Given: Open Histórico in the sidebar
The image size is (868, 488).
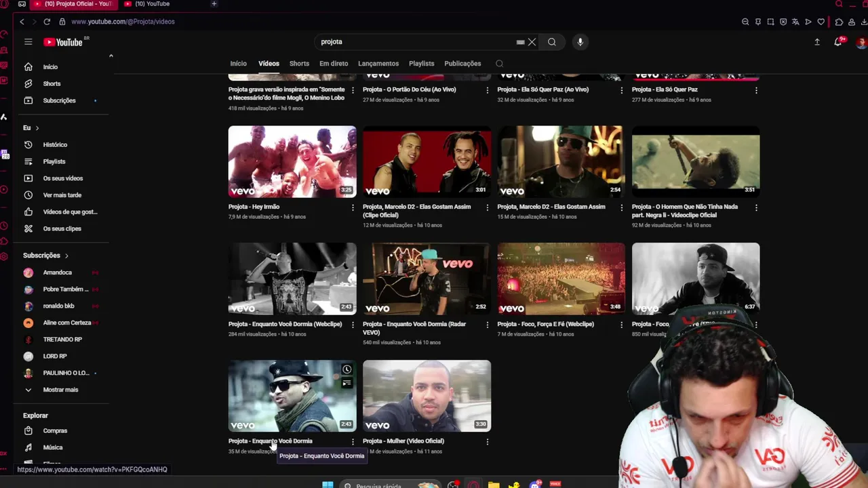Looking at the screenshot, I should coord(55,144).
